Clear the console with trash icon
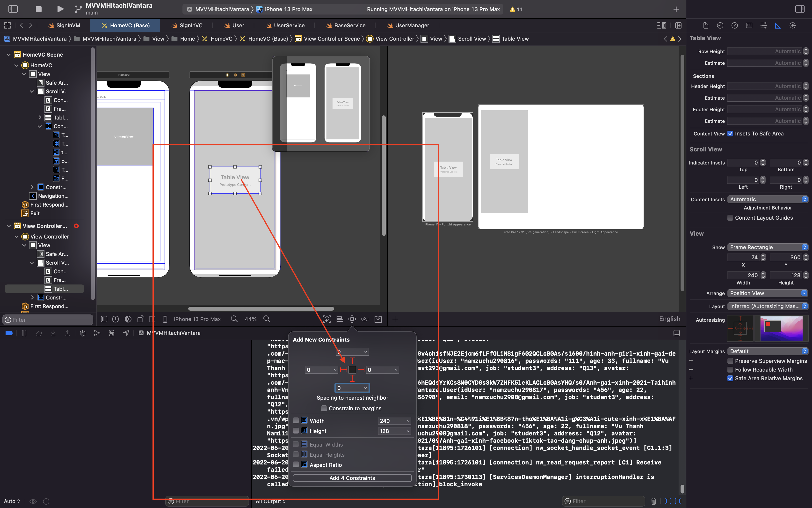812x508 pixels. tap(654, 501)
